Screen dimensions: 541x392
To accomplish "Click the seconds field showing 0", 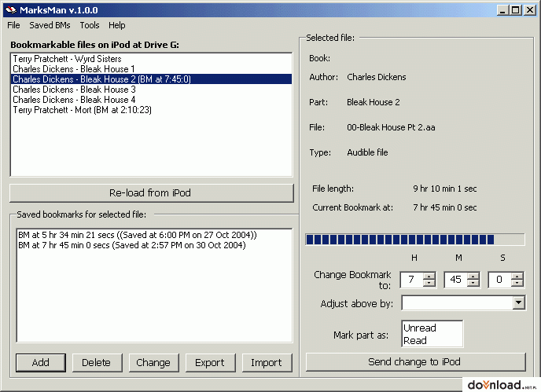I will coord(499,280).
